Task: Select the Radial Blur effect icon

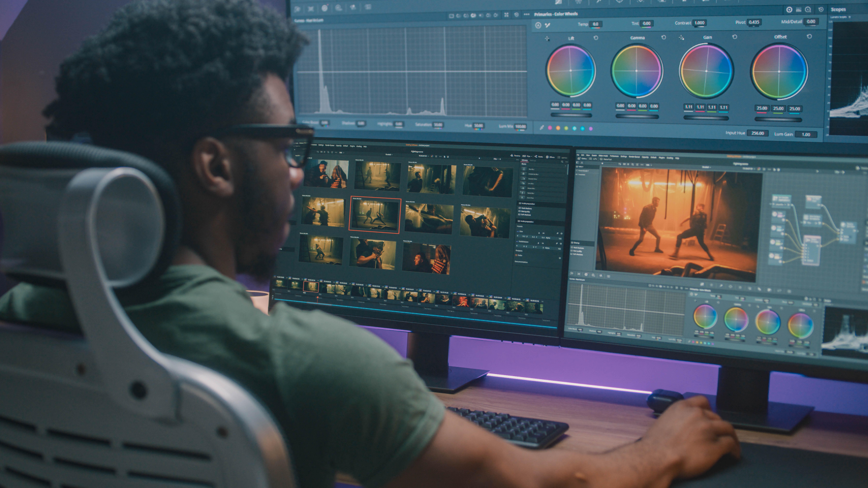Action: pos(523,193)
